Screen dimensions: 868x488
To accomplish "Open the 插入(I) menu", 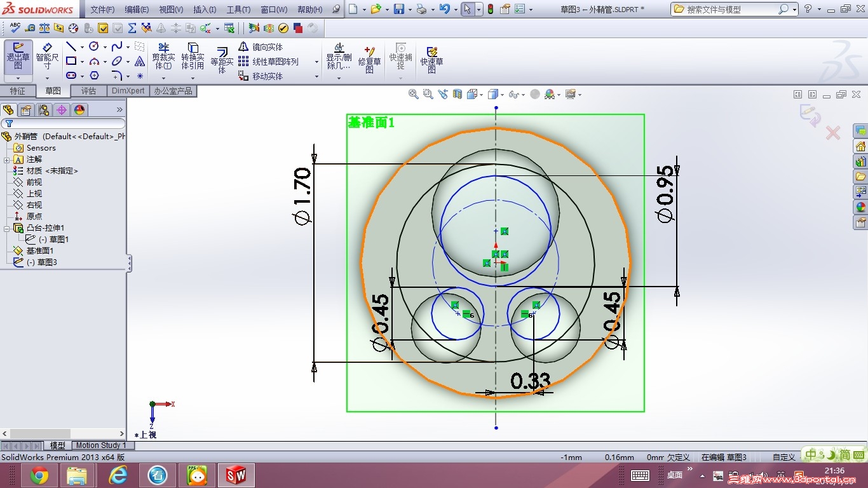I will [205, 10].
